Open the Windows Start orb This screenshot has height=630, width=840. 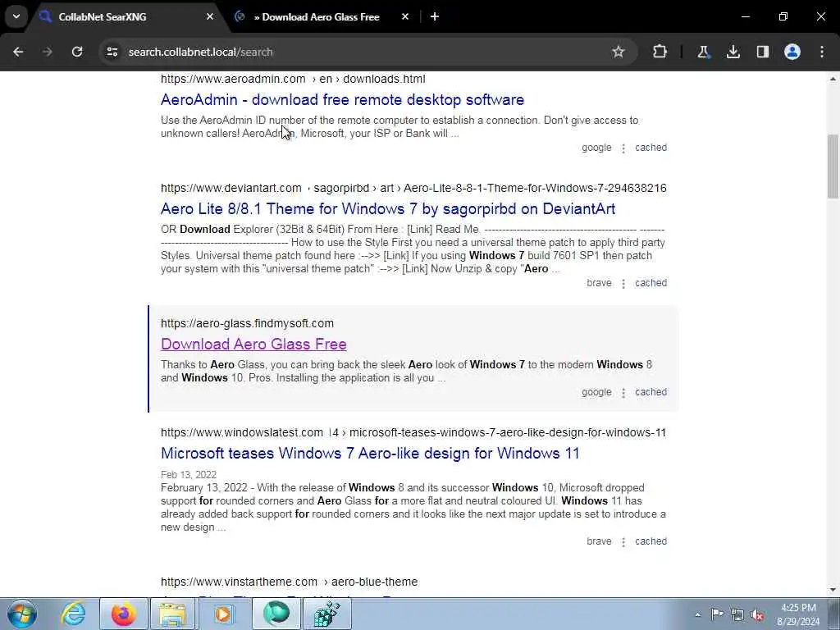21,614
